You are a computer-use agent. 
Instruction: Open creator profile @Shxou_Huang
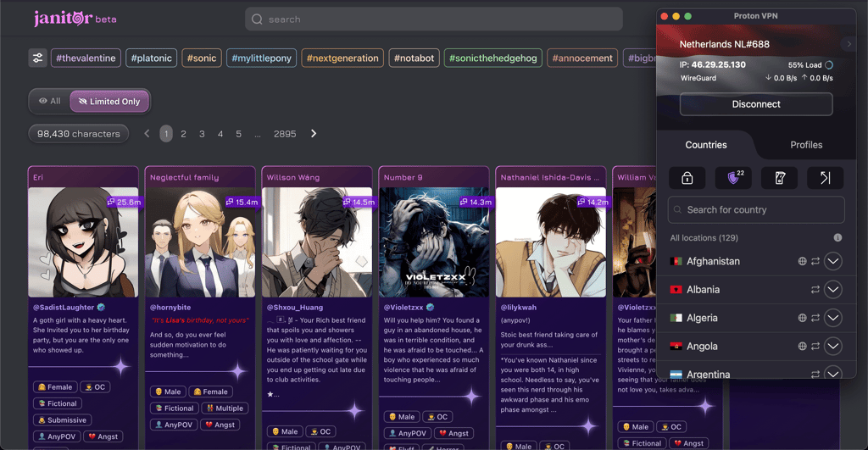coord(295,307)
